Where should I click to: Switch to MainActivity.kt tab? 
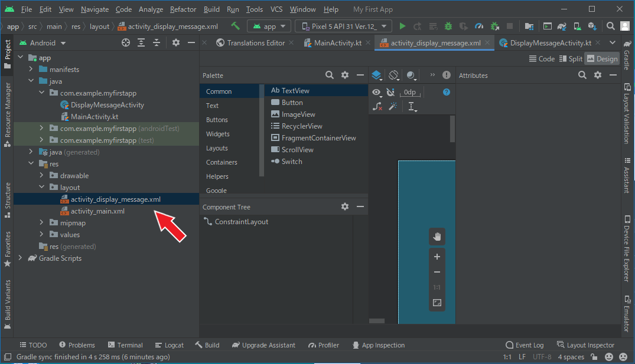point(332,43)
